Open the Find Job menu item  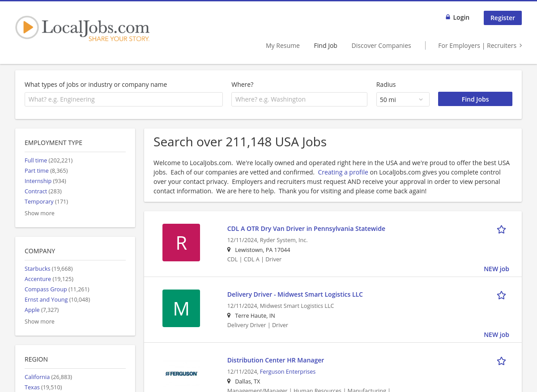(x=325, y=46)
